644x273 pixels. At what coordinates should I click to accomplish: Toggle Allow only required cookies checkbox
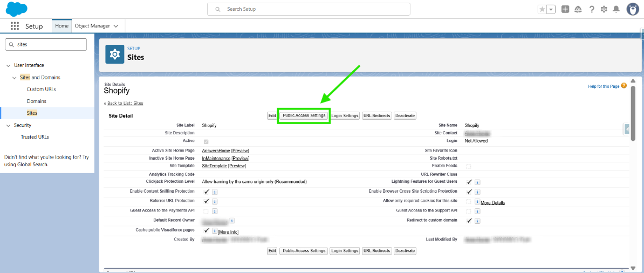[x=469, y=201]
